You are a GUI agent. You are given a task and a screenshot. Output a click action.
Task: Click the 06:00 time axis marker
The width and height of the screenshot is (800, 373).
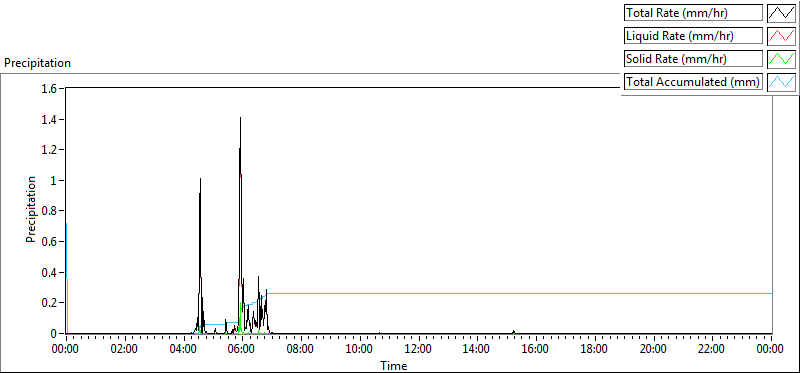pos(242,350)
